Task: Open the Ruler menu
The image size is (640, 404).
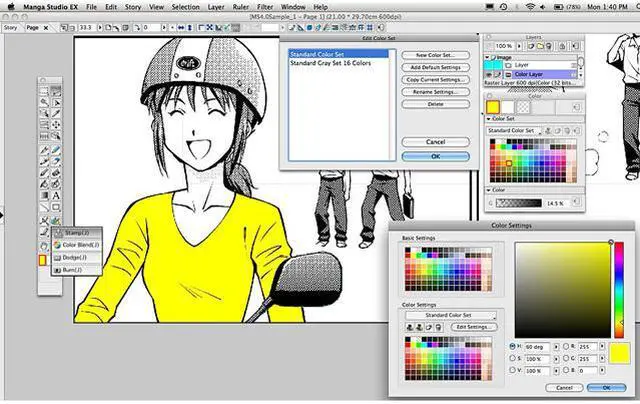Action: point(240,7)
